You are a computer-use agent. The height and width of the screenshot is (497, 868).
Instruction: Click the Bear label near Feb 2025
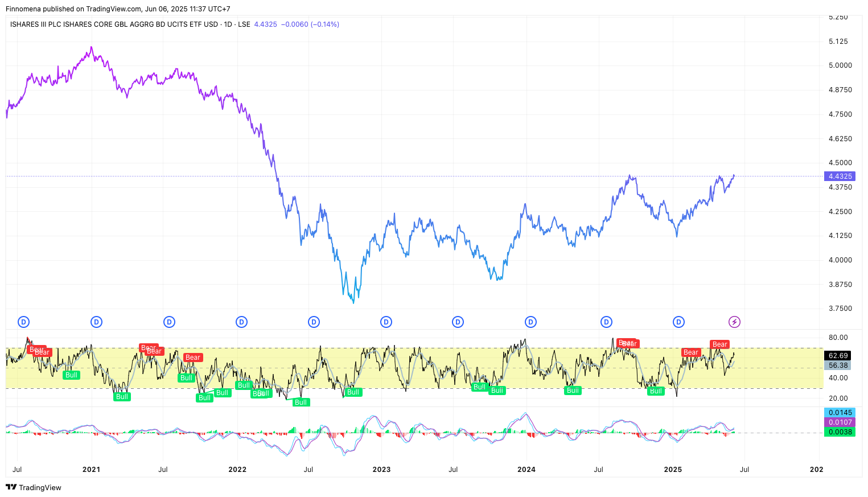tap(690, 352)
